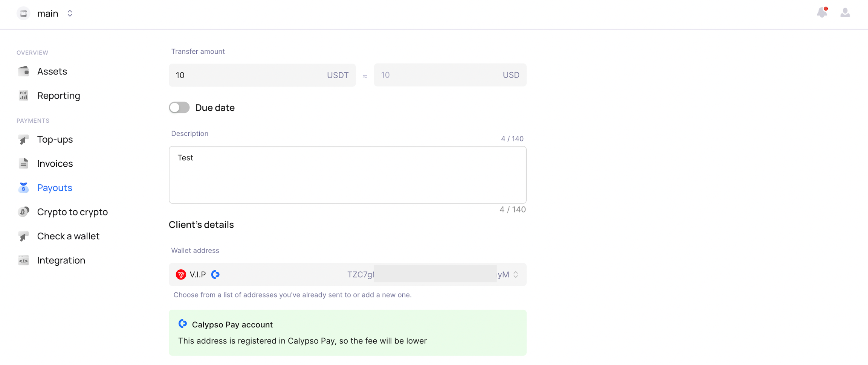Image resolution: width=868 pixels, height=365 pixels.
Task: Click the red Tron logo in wallet field
Action: [x=181, y=275]
